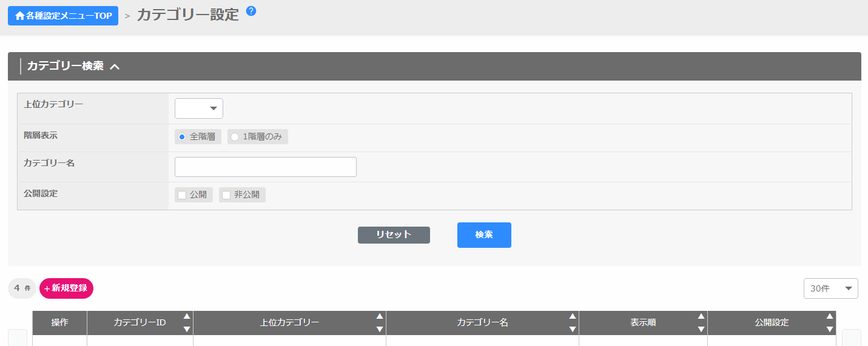The height and width of the screenshot is (346, 868).
Task: Click the blue 検索 button
Action: (484, 235)
